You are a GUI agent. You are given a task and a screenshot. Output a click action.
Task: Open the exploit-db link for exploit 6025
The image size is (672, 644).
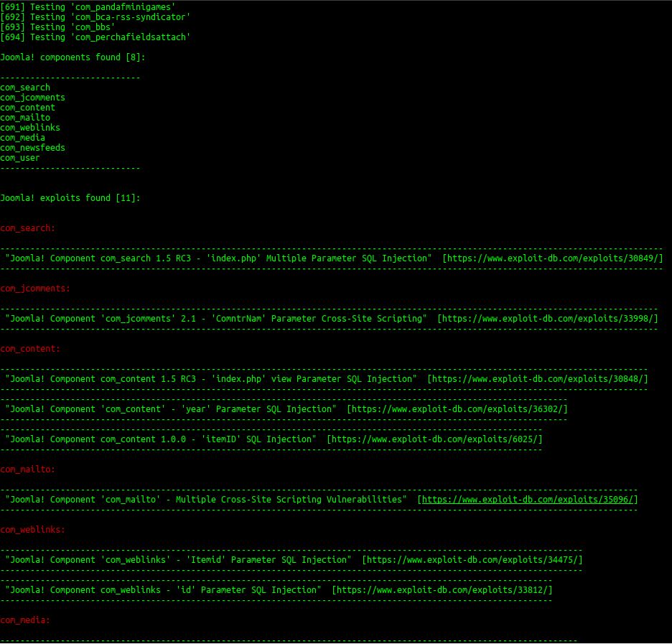tap(434, 439)
